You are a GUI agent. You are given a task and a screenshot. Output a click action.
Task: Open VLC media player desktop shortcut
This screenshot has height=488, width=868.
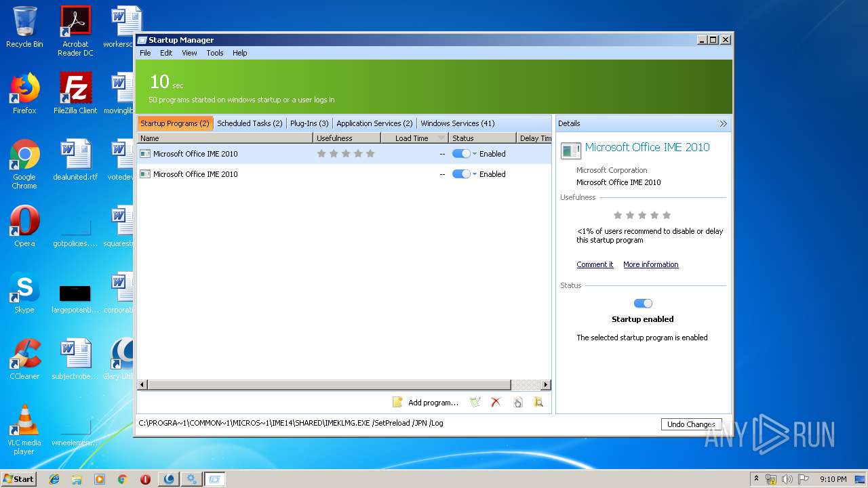coord(24,430)
